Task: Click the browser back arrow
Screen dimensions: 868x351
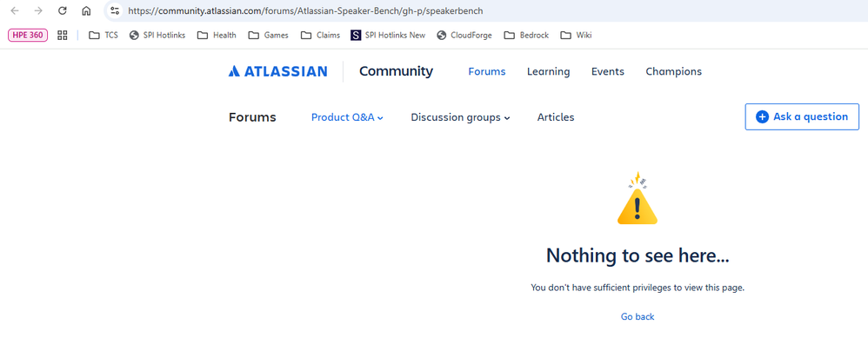Action: pyautogui.click(x=15, y=10)
